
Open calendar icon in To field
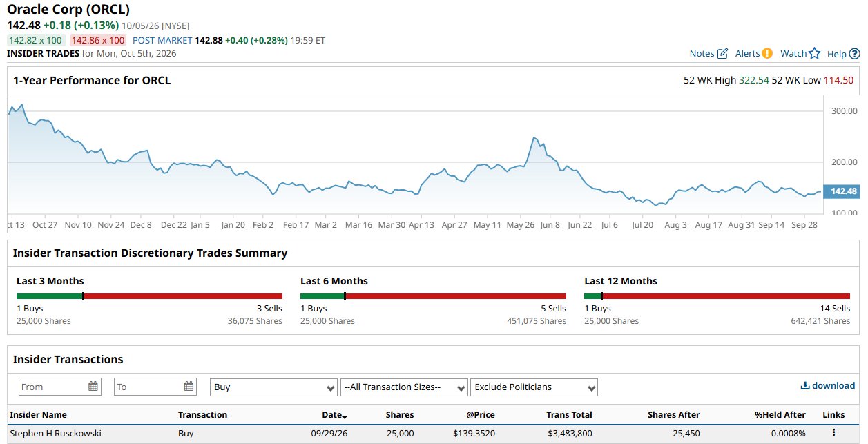pos(189,387)
